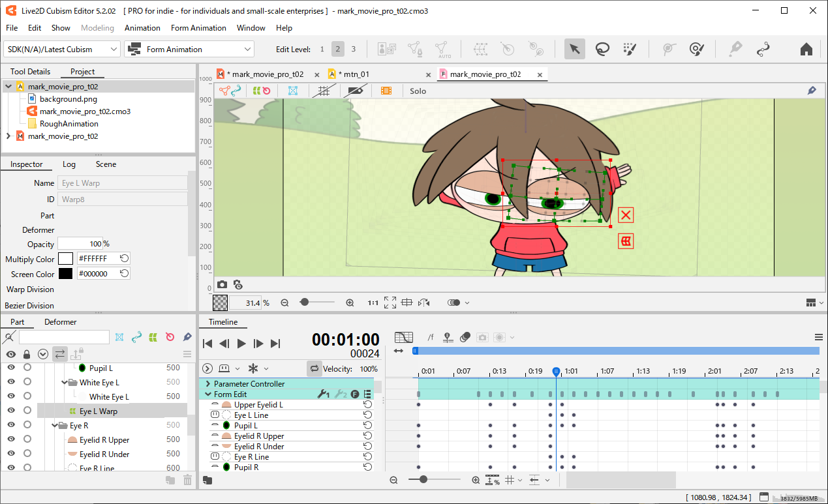This screenshot has height=504, width=828.
Task: Click the camera snapshot icon below canvas
Action: (x=222, y=285)
